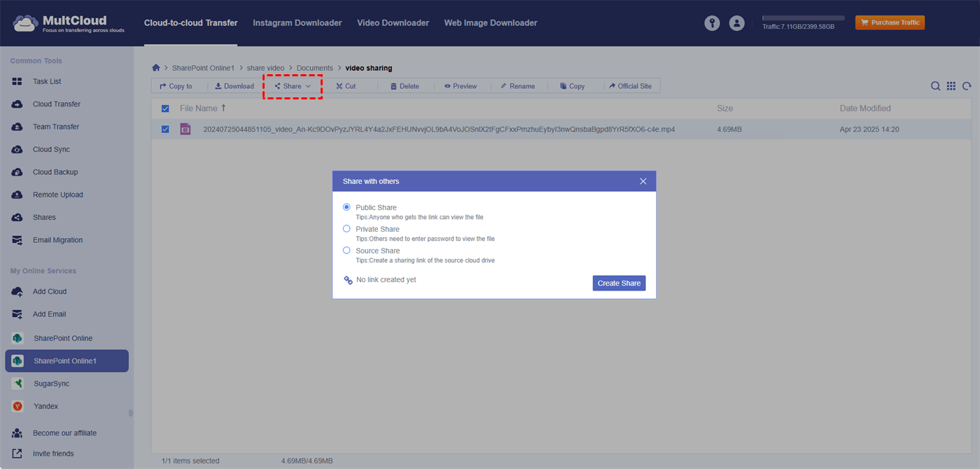Image resolution: width=980 pixels, height=469 pixels.
Task: Click Delete toolbar button
Action: point(405,86)
